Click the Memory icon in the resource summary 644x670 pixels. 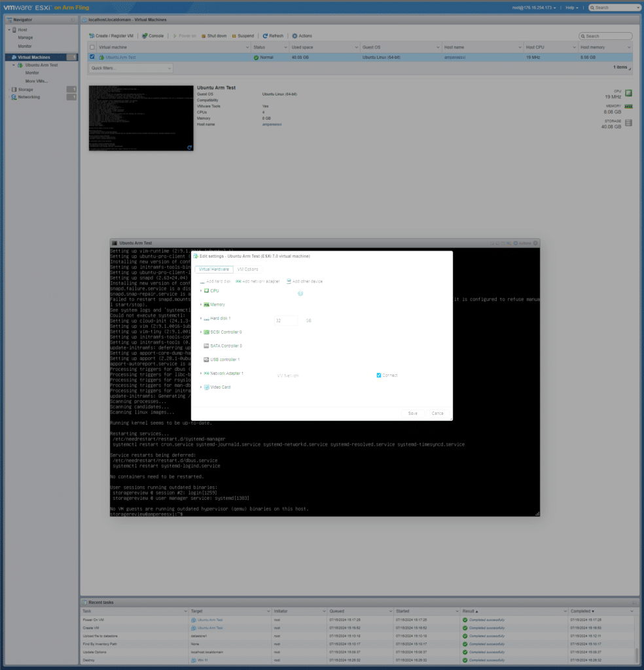coord(628,107)
